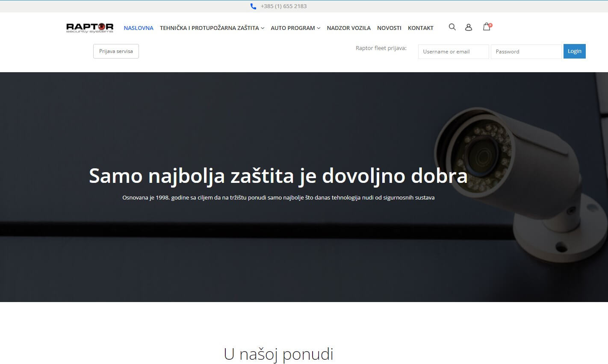Click the phone number +385 (1) 655 2183
Screen dimensions: 608x364
pos(283,6)
